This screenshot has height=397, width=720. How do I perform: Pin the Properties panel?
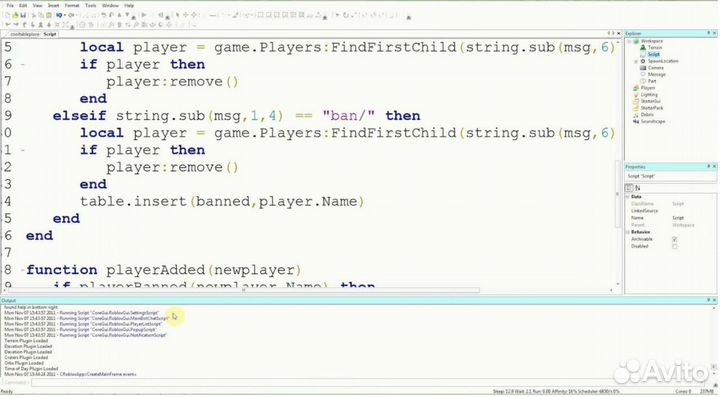coord(709,166)
